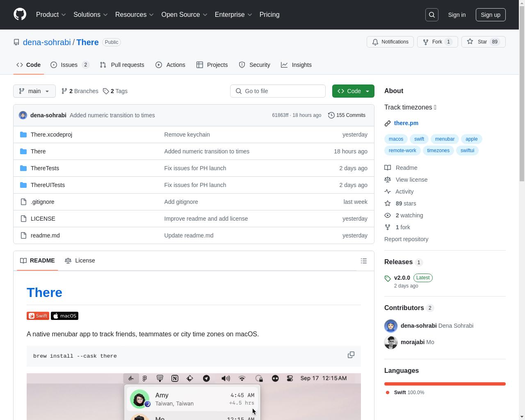This screenshot has width=525, height=420.
Task: Star the There repository
Action: click(x=483, y=42)
